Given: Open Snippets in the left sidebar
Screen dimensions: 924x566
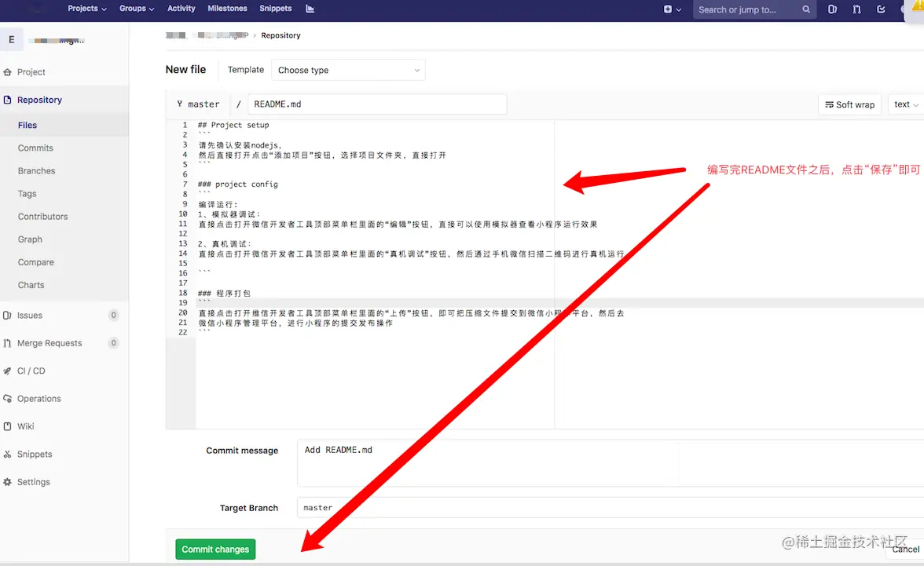Looking at the screenshot, I should [x=35, y=454].
